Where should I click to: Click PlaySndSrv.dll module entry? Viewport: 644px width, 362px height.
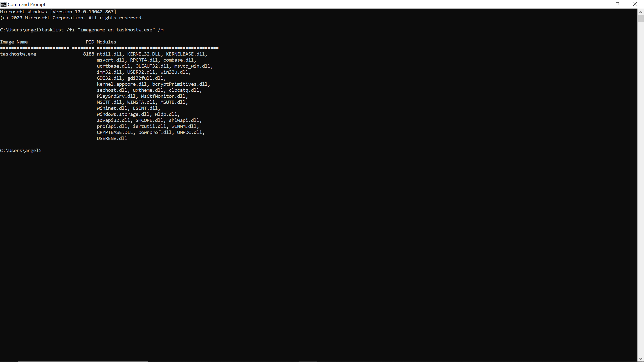tap(116, 96)
